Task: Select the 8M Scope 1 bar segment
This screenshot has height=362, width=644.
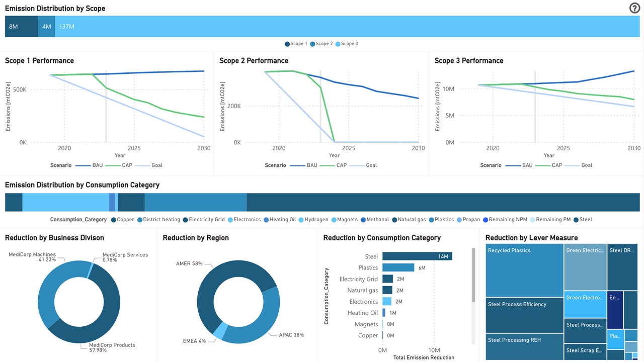Action: [22, 26]
